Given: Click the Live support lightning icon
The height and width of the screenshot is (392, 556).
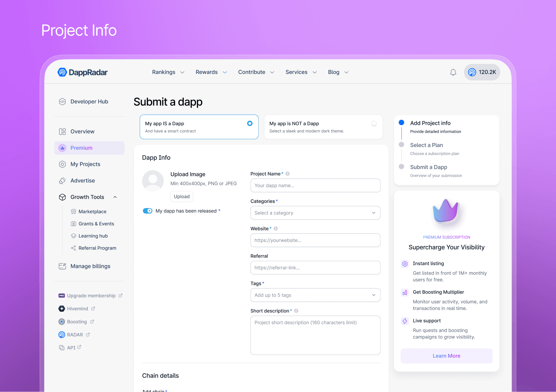Looking at the screenshot, I should coord(405,321).
